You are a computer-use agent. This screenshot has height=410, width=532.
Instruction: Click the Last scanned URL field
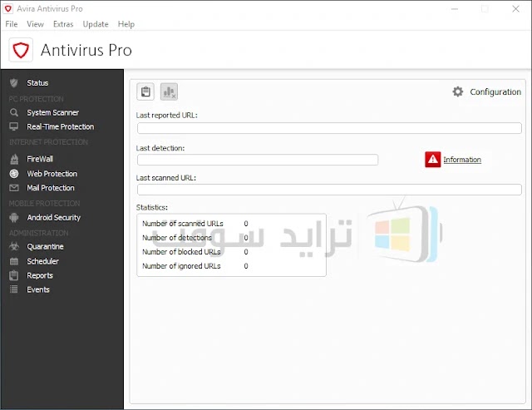click(329, 190)
